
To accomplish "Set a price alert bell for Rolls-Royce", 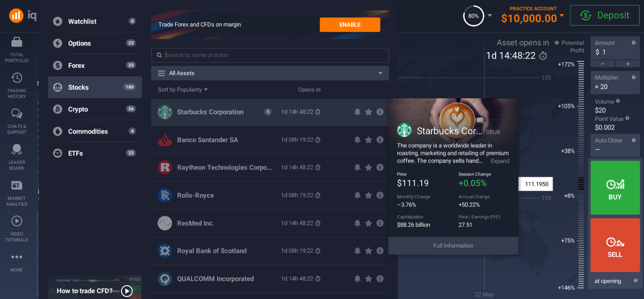I will tap(357, 195).
